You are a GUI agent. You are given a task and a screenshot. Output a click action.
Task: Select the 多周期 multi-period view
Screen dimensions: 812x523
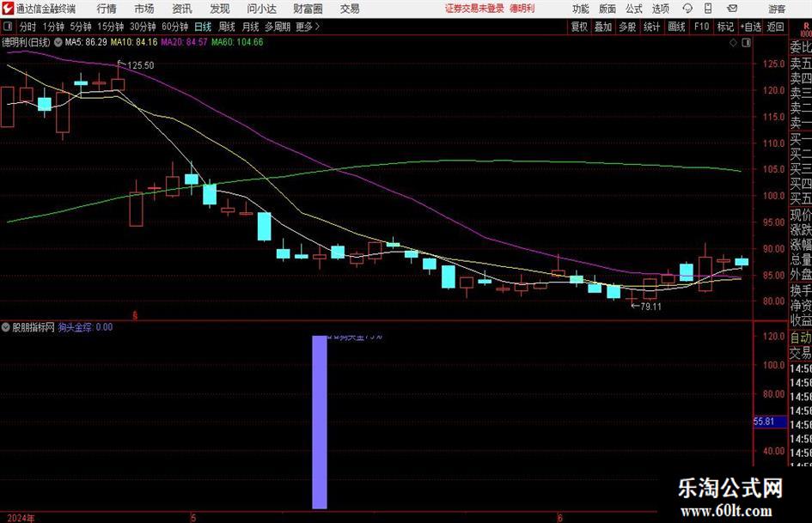point(278,27)
